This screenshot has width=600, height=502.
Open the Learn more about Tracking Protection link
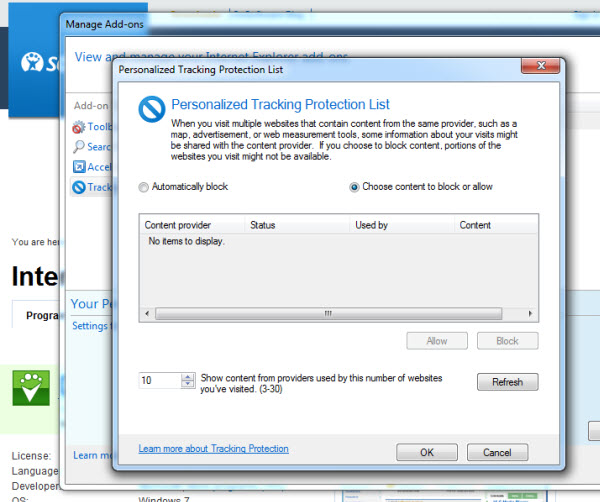[x=214, y=448]
